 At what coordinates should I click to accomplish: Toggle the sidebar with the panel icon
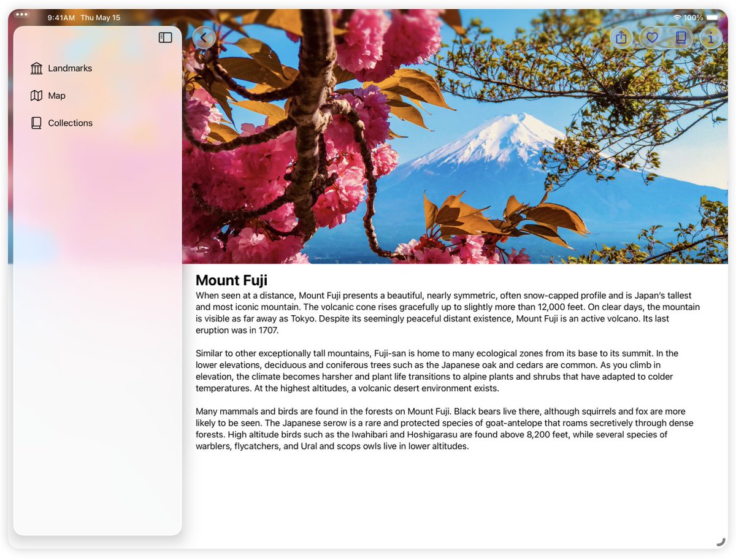[165, 38]
